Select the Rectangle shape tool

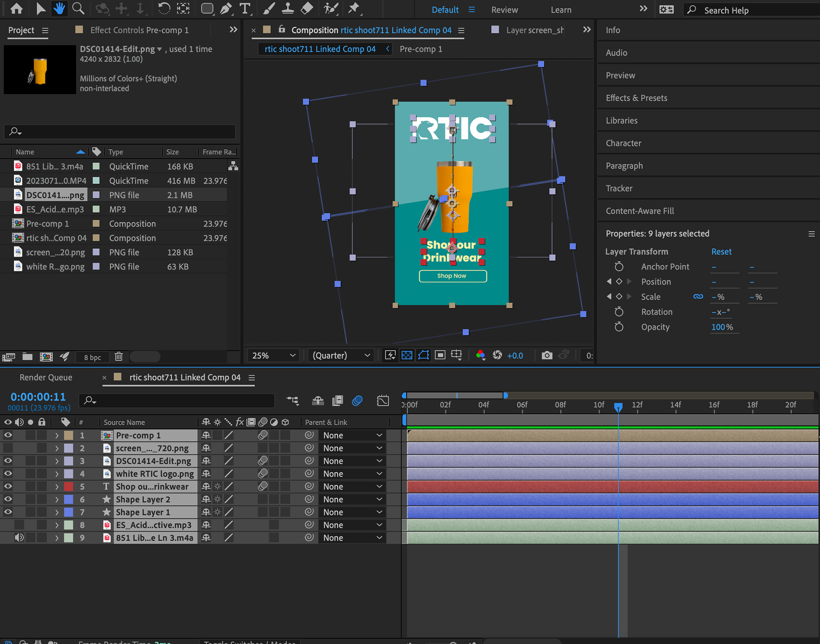pos(207,9)
